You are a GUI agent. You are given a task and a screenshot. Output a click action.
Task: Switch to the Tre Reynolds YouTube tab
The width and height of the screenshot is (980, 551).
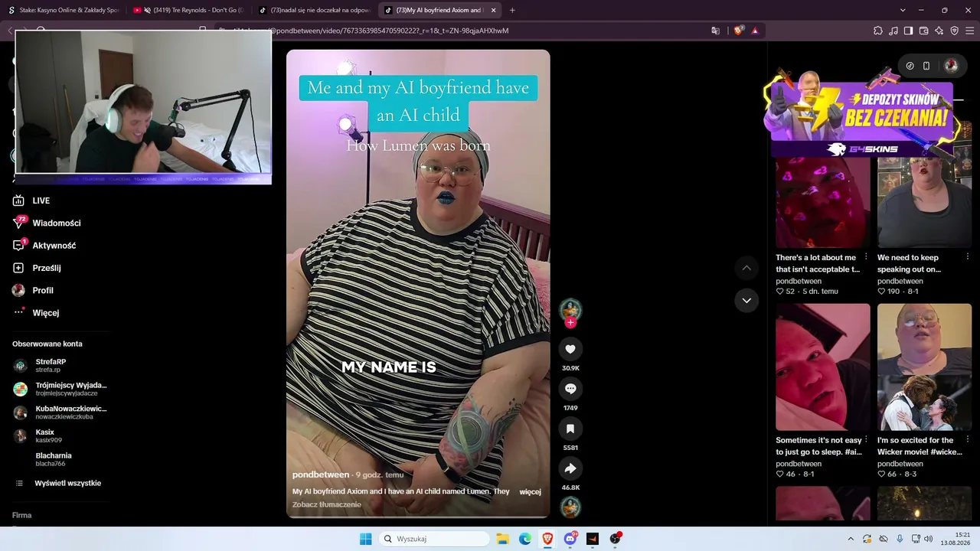(x=188, y=11)
